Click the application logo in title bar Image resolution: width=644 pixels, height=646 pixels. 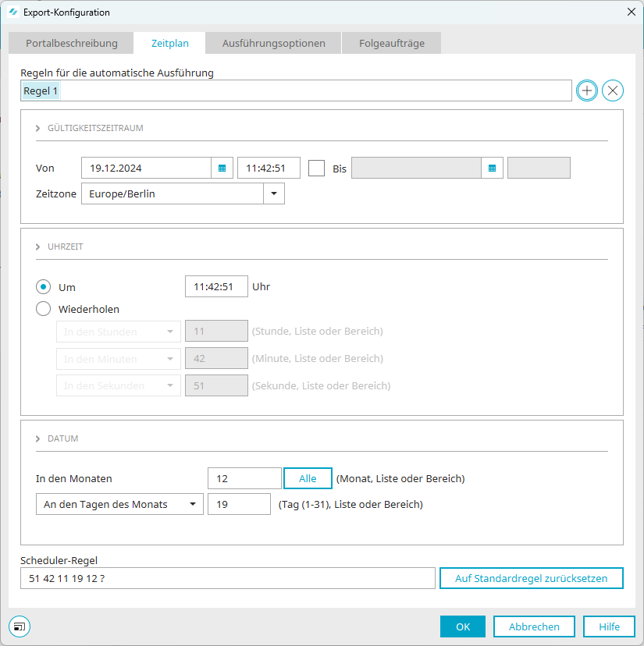pos(12,12)
